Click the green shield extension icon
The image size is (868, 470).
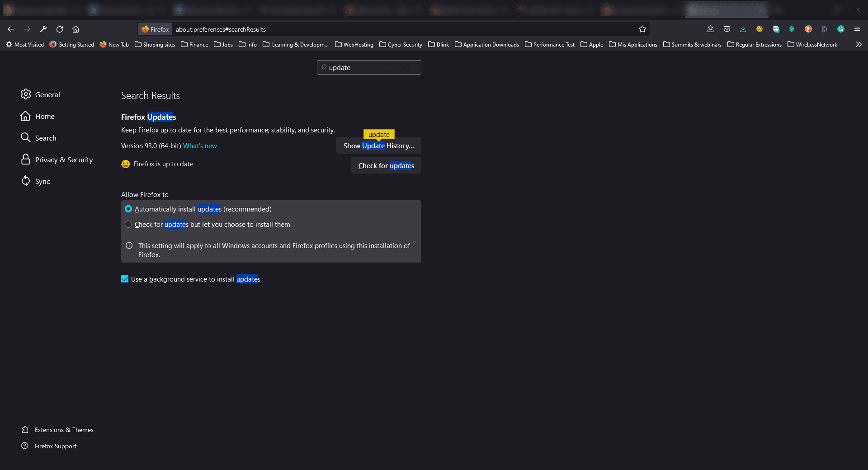coord(792,29)
